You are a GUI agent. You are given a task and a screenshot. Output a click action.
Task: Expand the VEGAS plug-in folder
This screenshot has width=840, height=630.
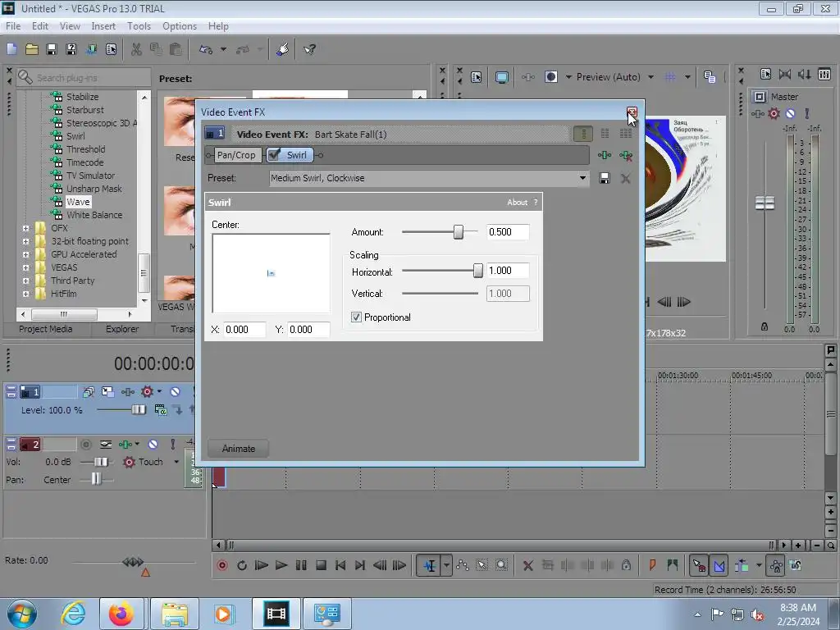[25, 267]
